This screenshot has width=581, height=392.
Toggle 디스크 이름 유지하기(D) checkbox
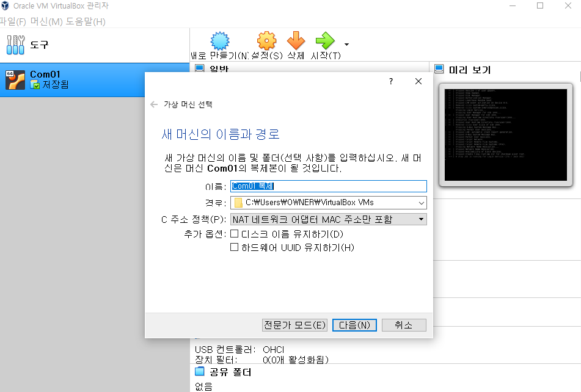234,234
